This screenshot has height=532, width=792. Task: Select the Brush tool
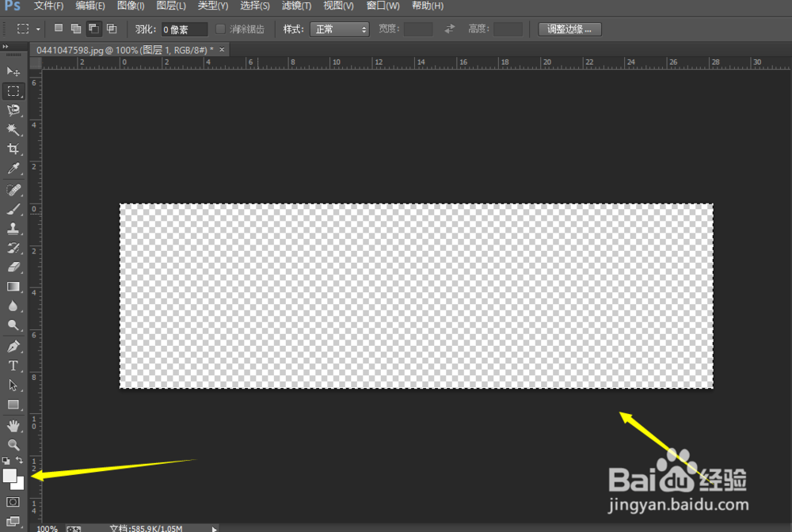pos(13,209)
